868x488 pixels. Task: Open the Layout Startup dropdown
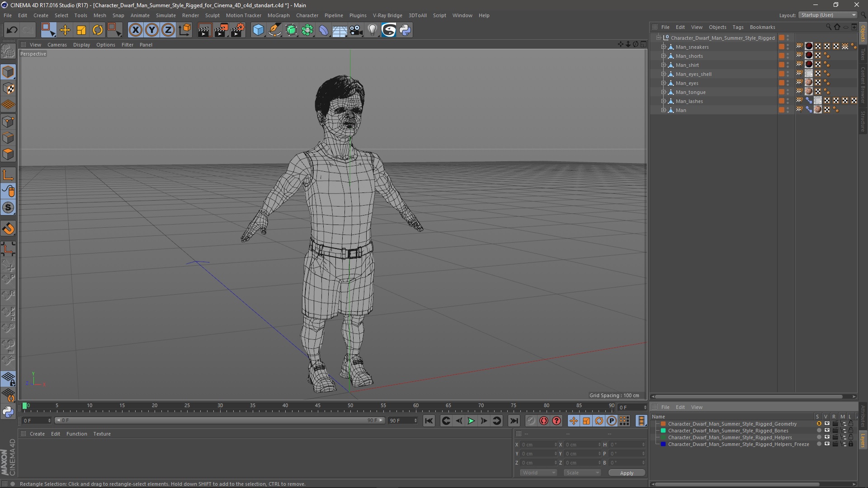(828, 15)
